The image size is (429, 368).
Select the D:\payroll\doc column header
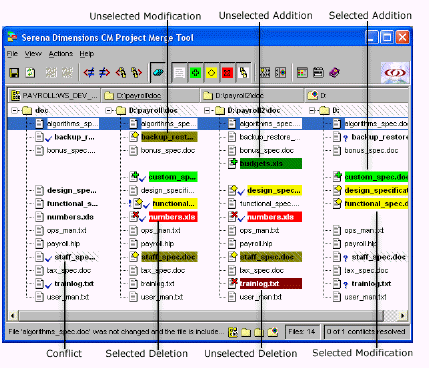150,96
